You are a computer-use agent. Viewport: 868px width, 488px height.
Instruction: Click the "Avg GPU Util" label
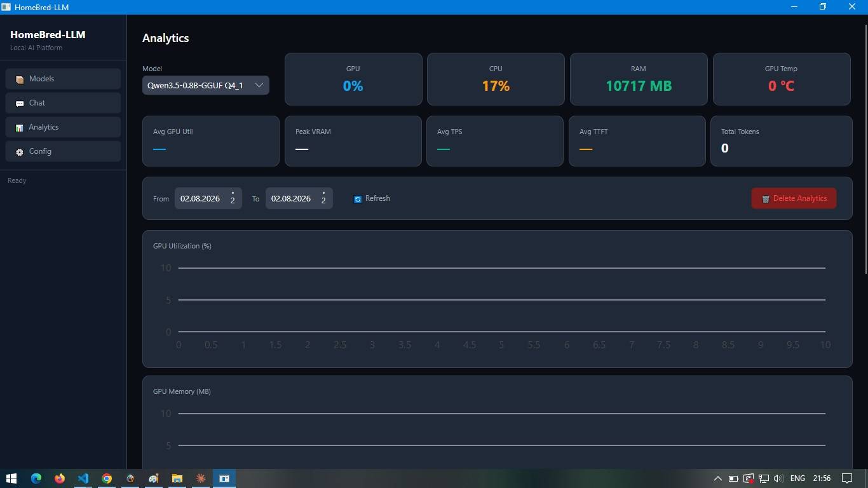pos(173,132)
